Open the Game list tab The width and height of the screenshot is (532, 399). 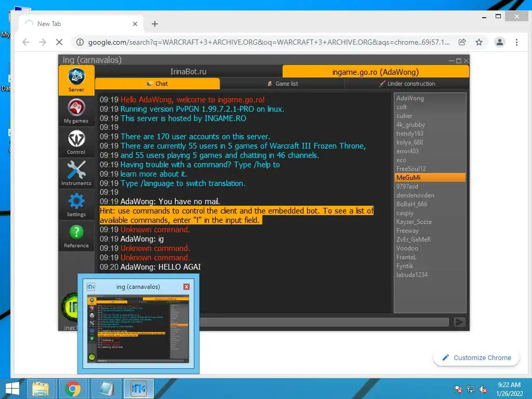(282, 84)
